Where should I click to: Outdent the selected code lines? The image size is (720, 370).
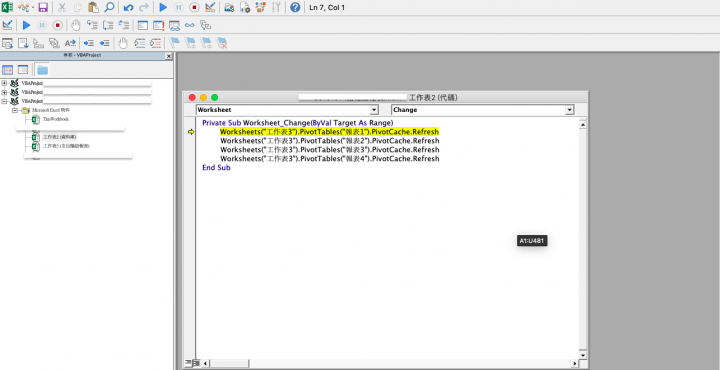[104, 43]
